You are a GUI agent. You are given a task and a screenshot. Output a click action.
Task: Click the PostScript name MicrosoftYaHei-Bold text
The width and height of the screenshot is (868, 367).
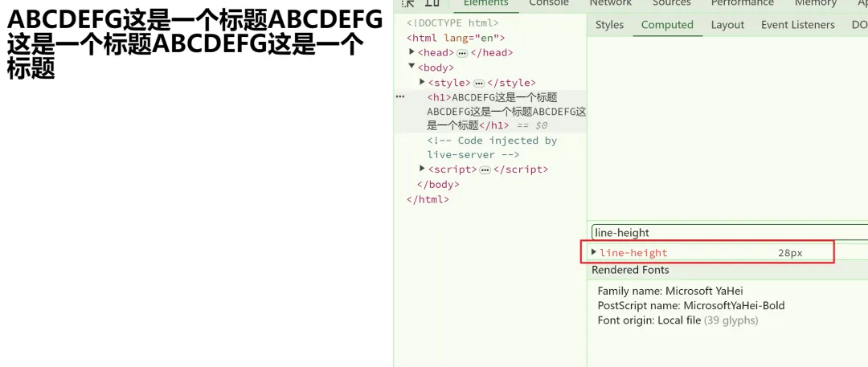point(691,305)
